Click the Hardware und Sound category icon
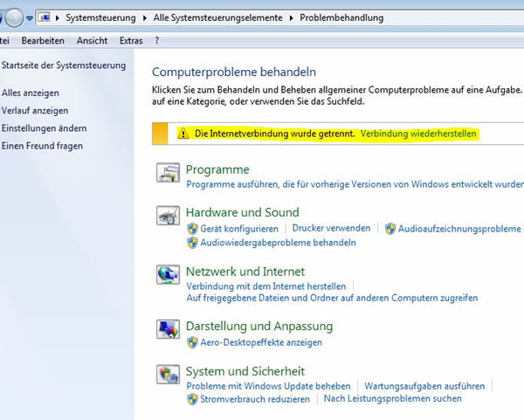The width and height of the screenshot is (524, 420). [x=168, y=215]
